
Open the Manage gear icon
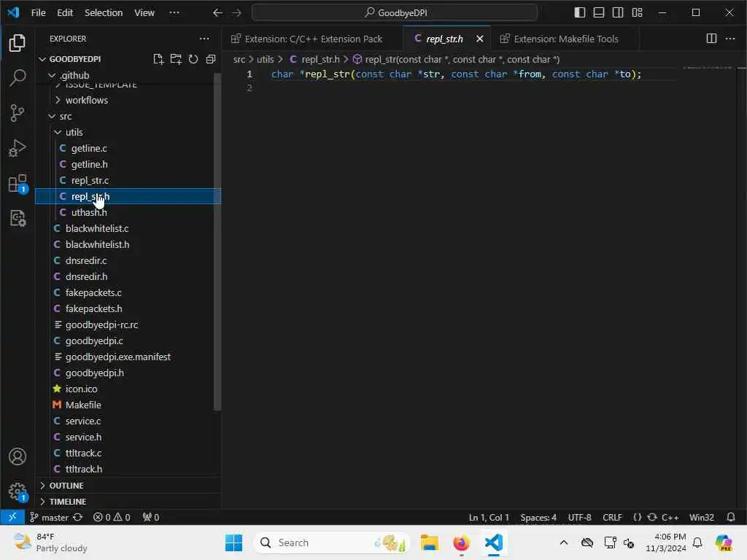(18, 492)
